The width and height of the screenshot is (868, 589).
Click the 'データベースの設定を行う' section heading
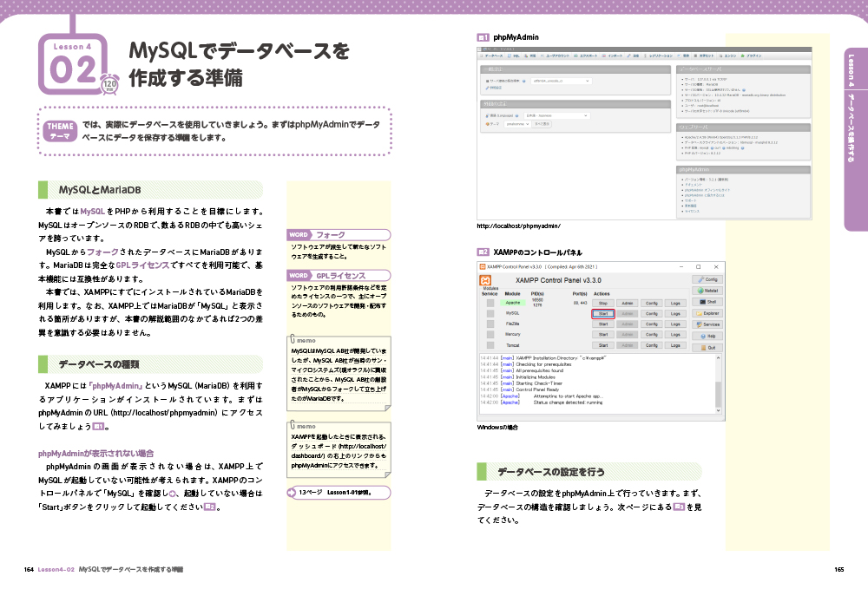tap(589, 472)
